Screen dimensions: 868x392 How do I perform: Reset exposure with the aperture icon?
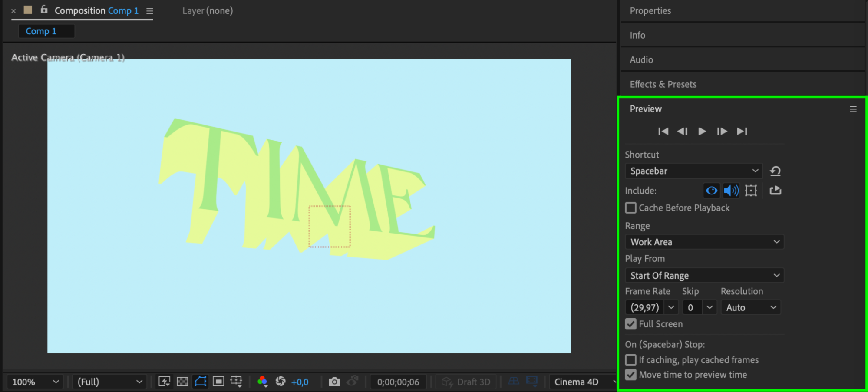[x=281, y=382]
